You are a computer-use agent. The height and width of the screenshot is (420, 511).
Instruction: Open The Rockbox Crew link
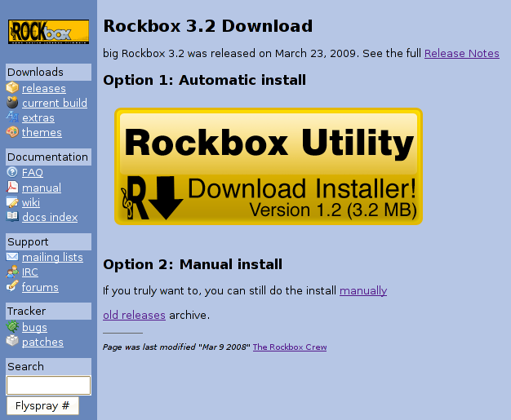(290, 347)
